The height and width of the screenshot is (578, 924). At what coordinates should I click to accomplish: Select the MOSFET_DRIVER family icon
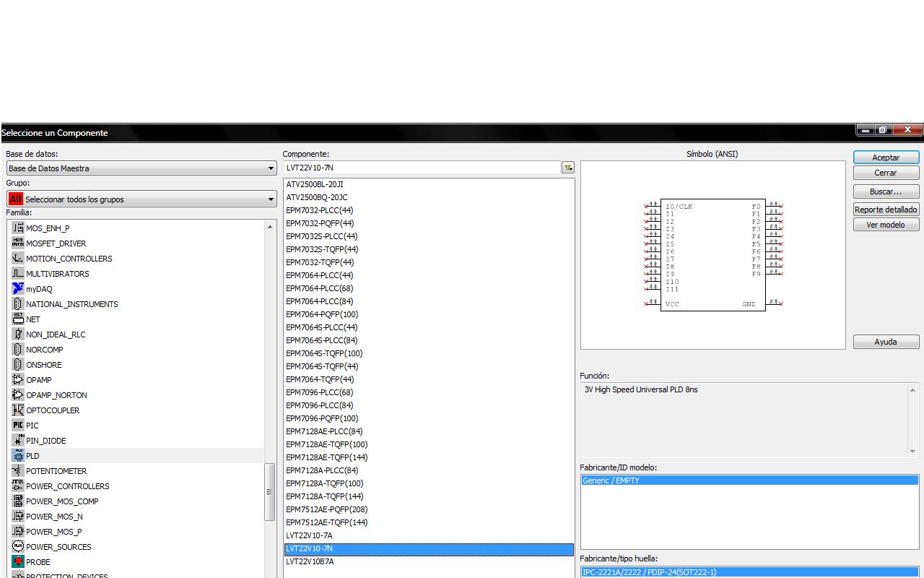click(x=18, y=243)
